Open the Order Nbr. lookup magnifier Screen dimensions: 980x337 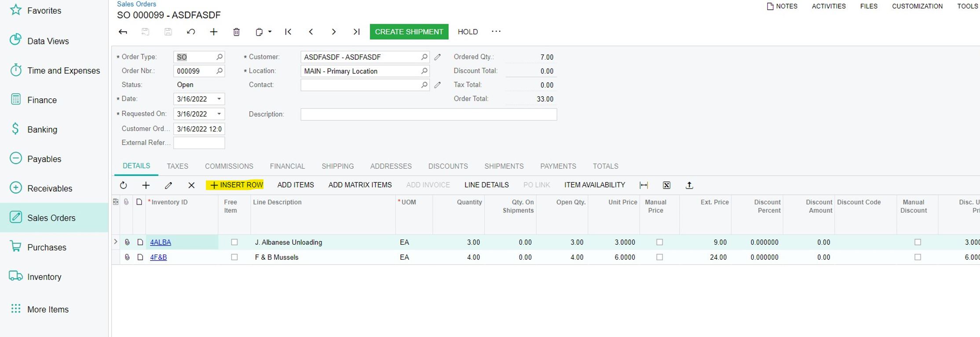coord(219,71)
